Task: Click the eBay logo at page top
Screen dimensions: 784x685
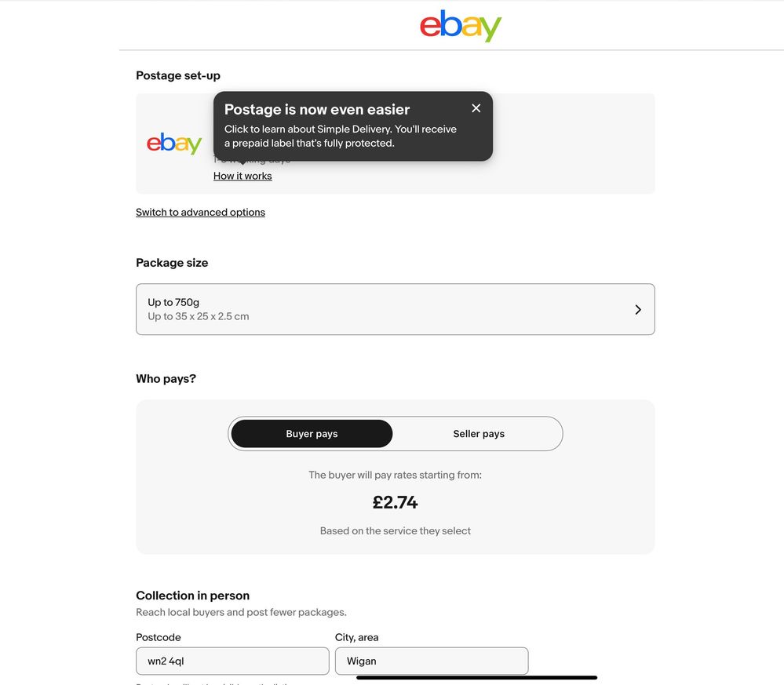Action: coord(461,26)
